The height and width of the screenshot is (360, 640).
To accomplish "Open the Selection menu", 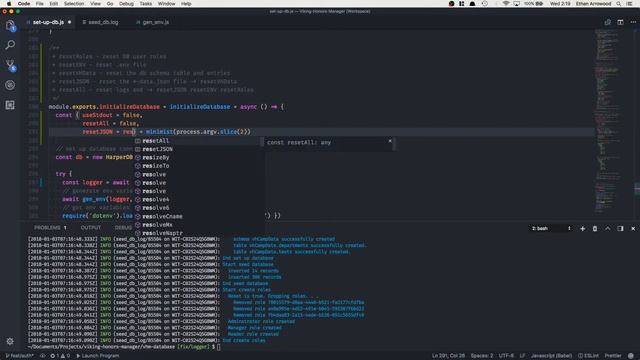I will pyautogui.click(x=74, y=4).
